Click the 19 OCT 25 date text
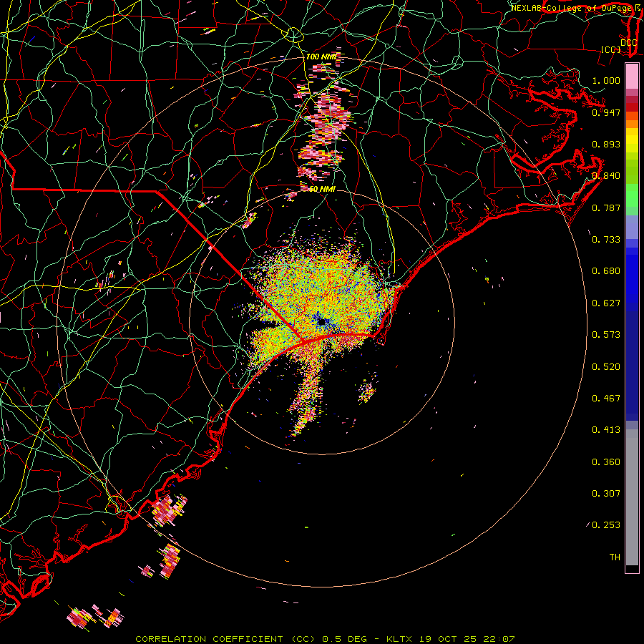This screenshot has width=644, height=644. (448, 639)
